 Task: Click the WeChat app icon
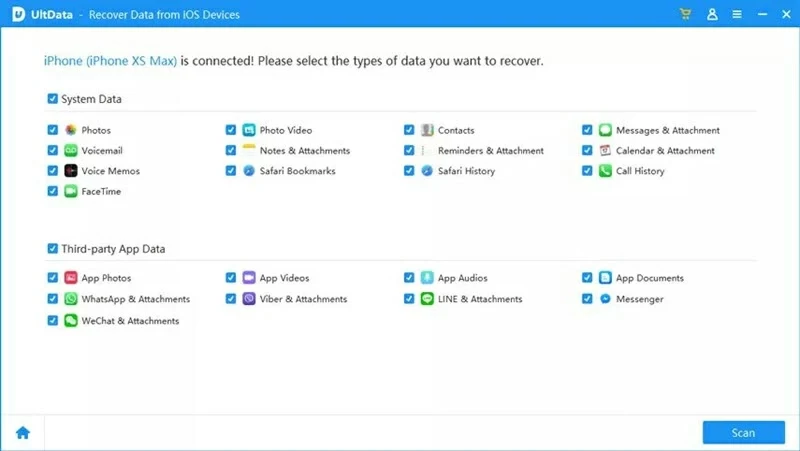[x=71, y=321]
